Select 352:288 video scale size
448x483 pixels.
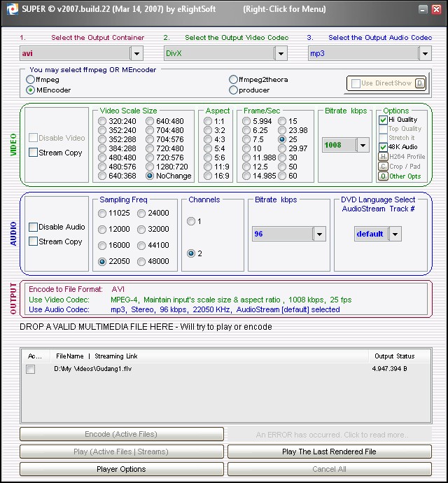pyautogui.click(x=102, y=139)
